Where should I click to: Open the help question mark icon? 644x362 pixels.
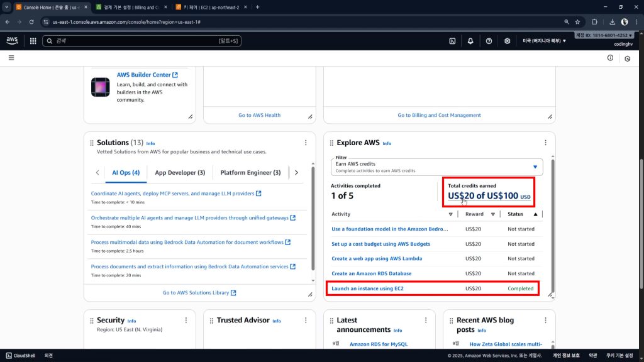(489, 41)
